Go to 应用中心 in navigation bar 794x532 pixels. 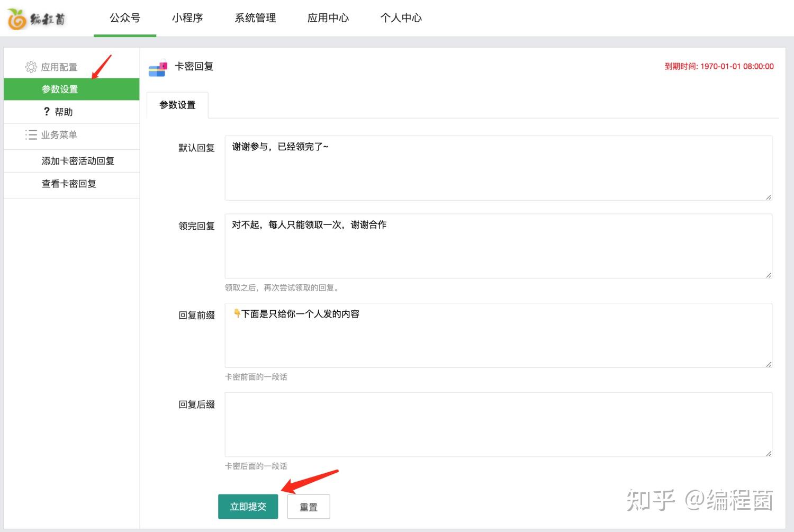328,18
